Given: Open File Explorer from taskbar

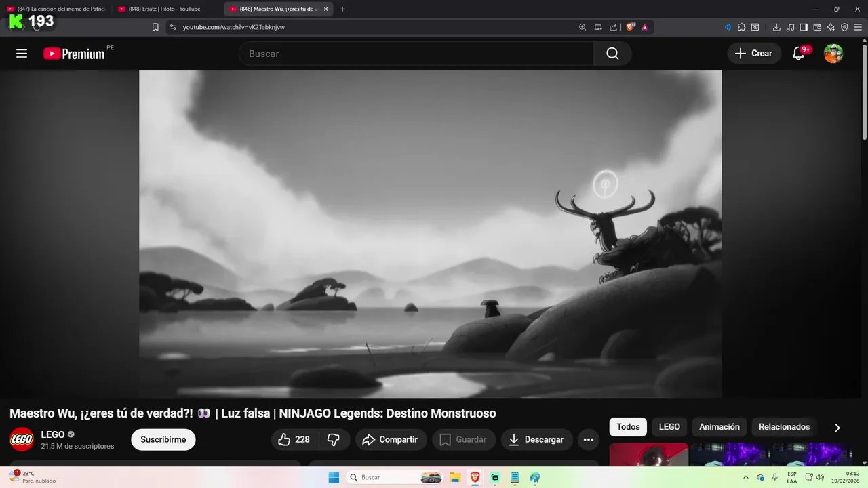Looking at the screenshot, I should pos(455,477).
